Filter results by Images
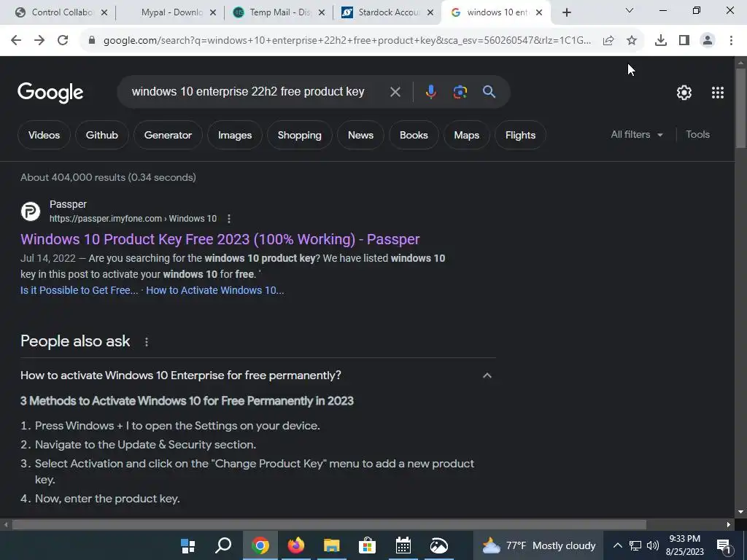 [235, 135]
